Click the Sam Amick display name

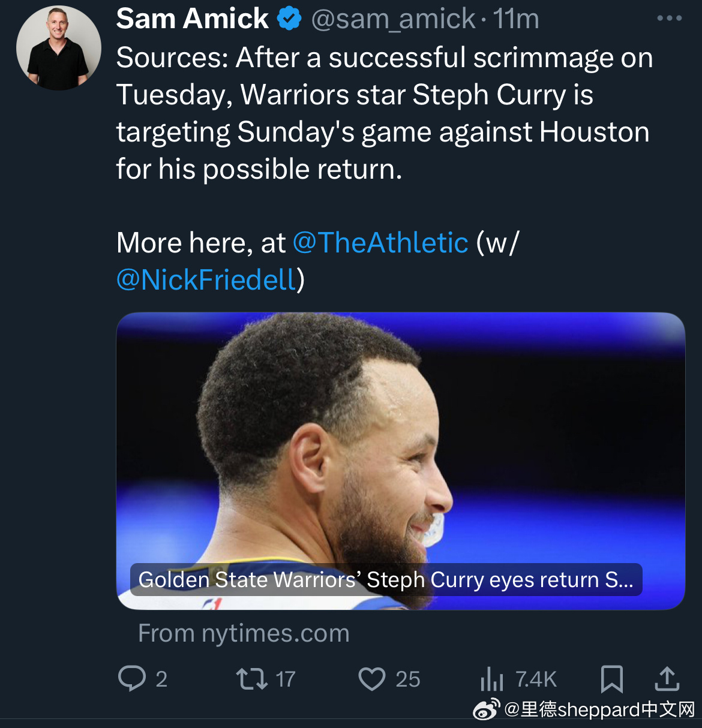tap(192, 19)
